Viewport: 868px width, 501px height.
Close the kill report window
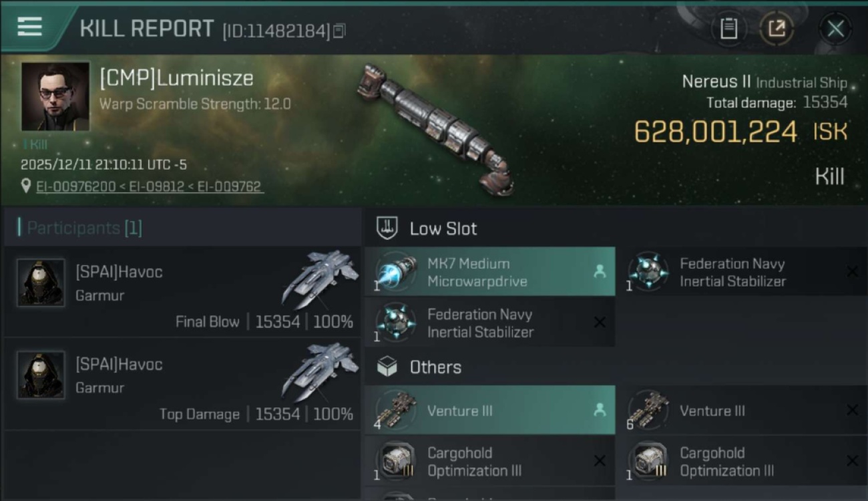pyautogui.click(x=835, y=29)
